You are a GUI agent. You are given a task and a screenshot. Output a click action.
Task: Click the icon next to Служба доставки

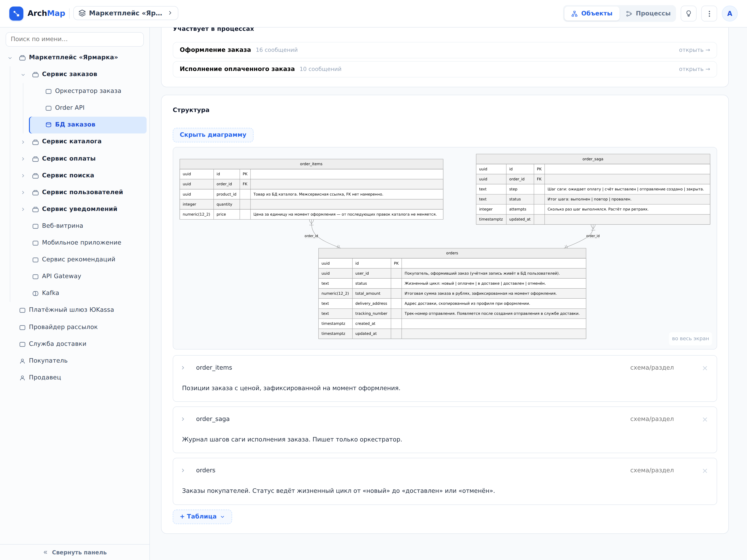(x=22, y=344)
